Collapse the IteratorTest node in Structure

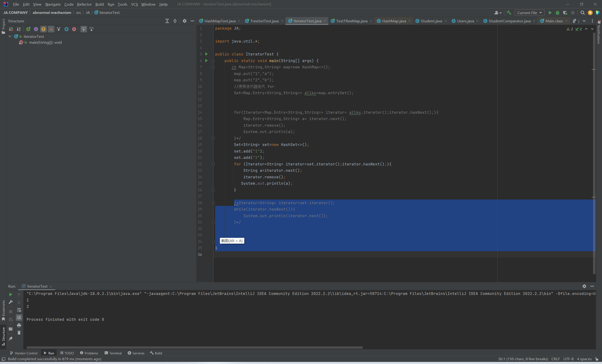10,36
